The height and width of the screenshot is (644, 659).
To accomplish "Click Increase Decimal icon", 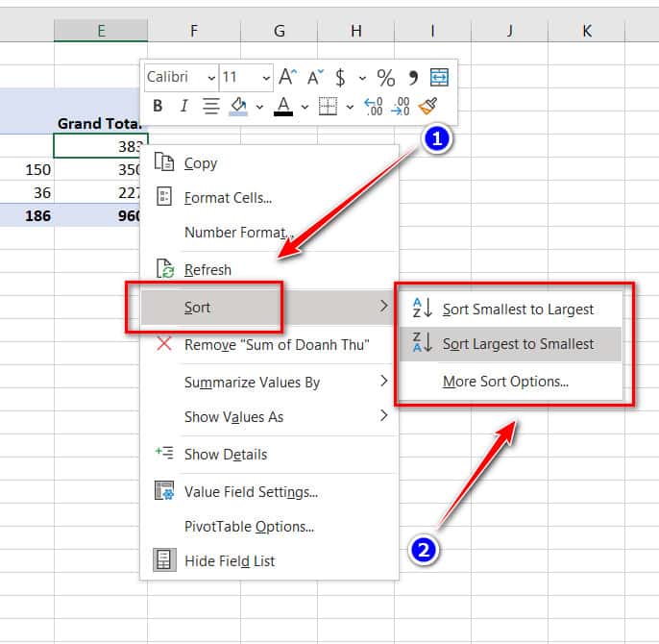I will pos(373,106).
